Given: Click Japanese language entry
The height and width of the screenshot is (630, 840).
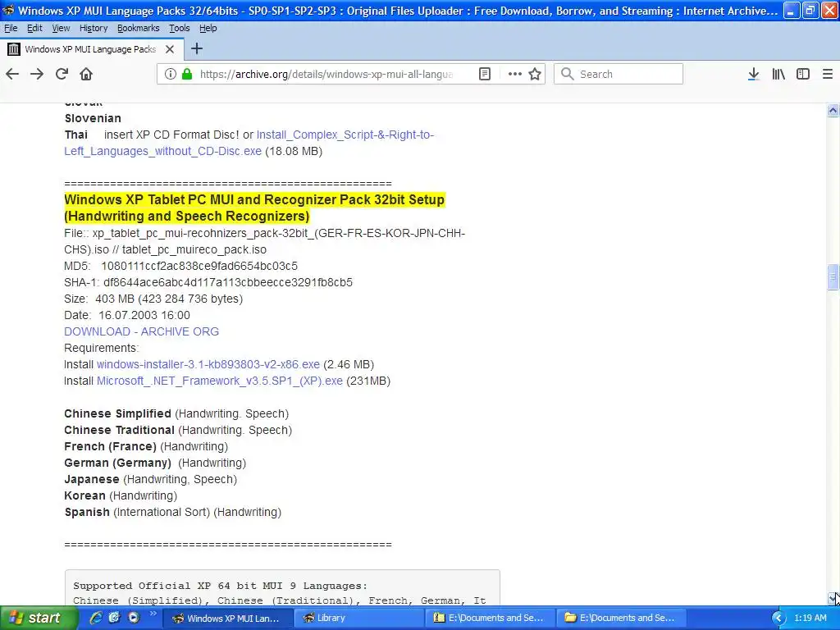Looking at the screenshot, I should tap(151, 479).
